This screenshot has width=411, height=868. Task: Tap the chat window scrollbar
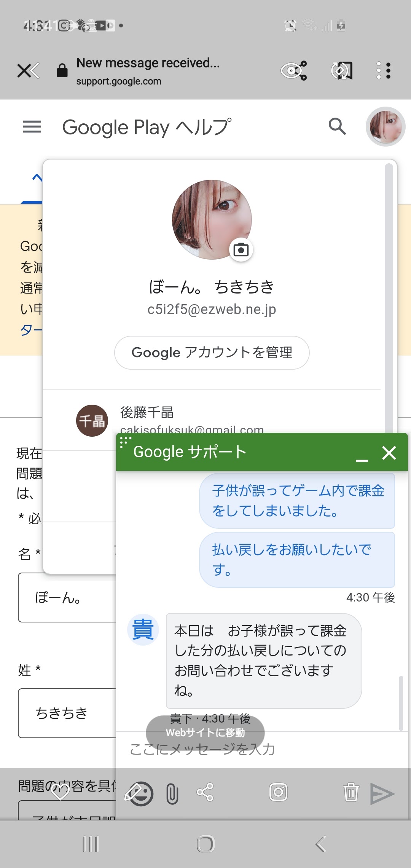coord(401,703)
